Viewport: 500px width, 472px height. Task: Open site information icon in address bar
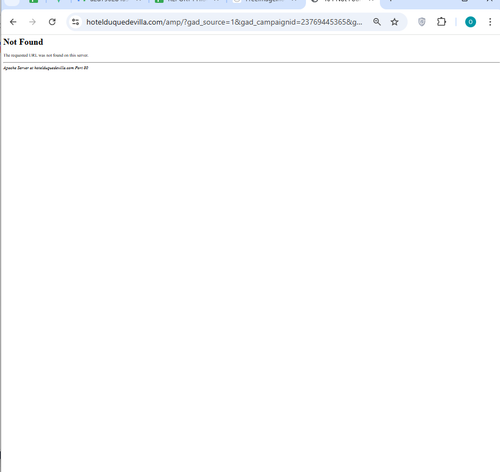click(76, 22)
